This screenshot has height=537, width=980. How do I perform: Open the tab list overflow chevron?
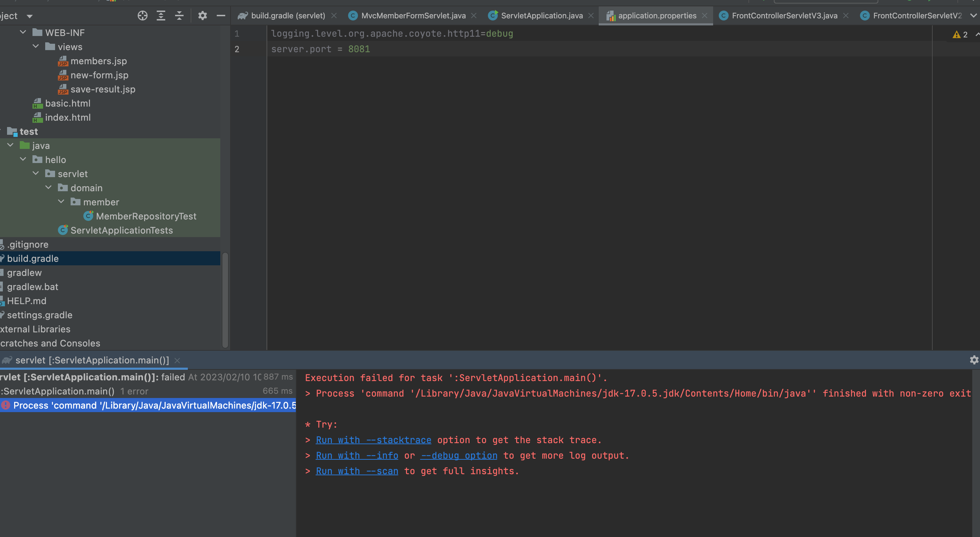(973, 16)
